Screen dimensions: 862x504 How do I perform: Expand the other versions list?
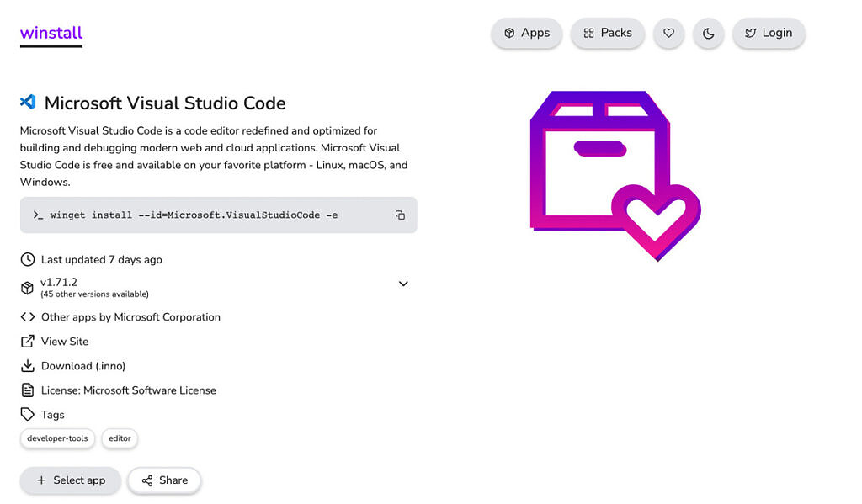click(x=403, y=284)
